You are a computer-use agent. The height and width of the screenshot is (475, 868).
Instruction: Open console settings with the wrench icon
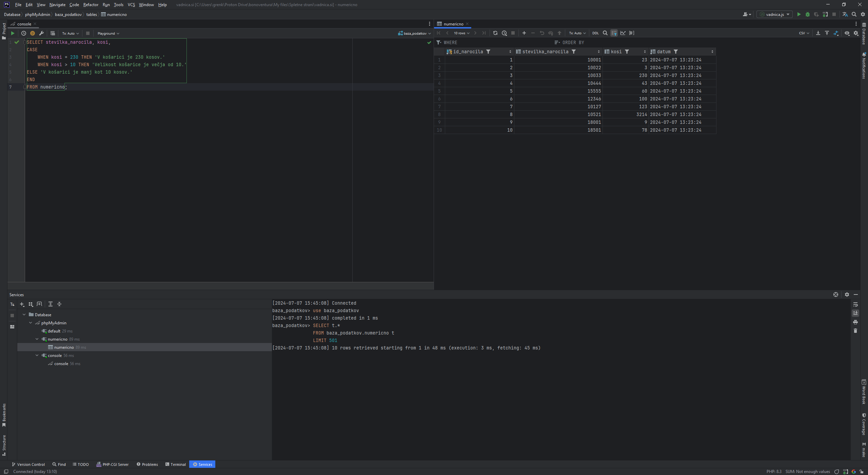coord(41,33)
